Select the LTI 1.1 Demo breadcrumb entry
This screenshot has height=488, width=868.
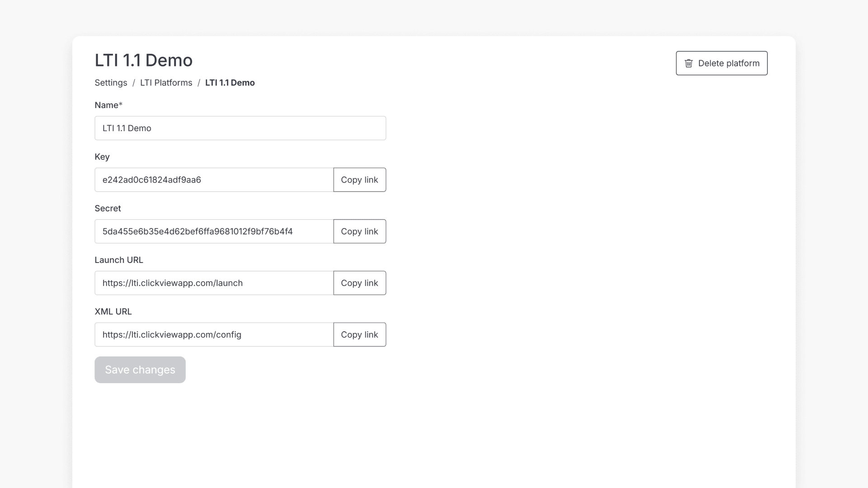coord(230,83)
